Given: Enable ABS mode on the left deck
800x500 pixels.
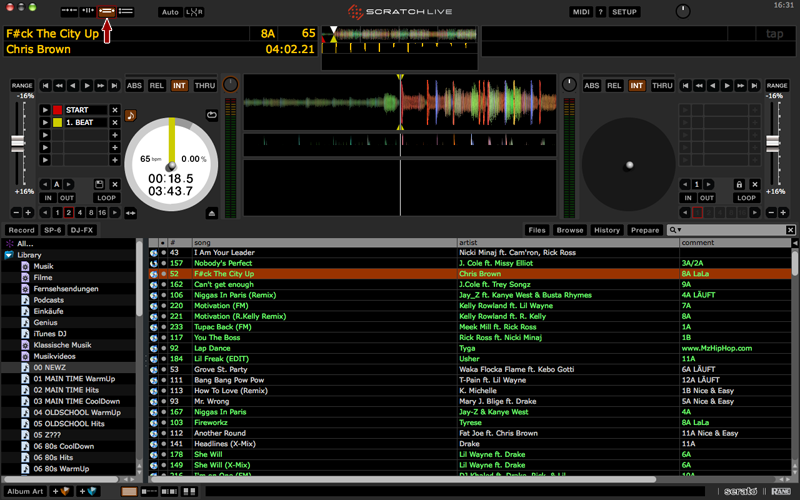Looking at the screenshot, I should click(135, 86).
